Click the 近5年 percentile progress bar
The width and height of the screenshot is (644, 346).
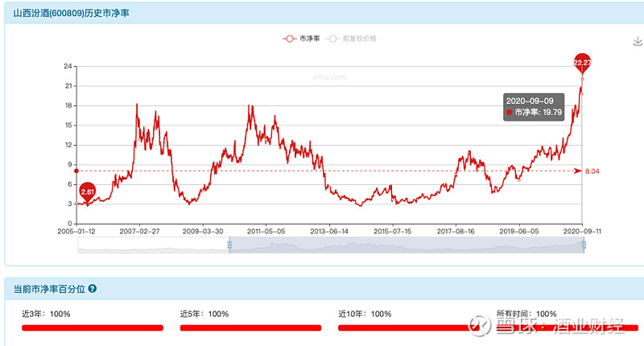click(250, 327)
